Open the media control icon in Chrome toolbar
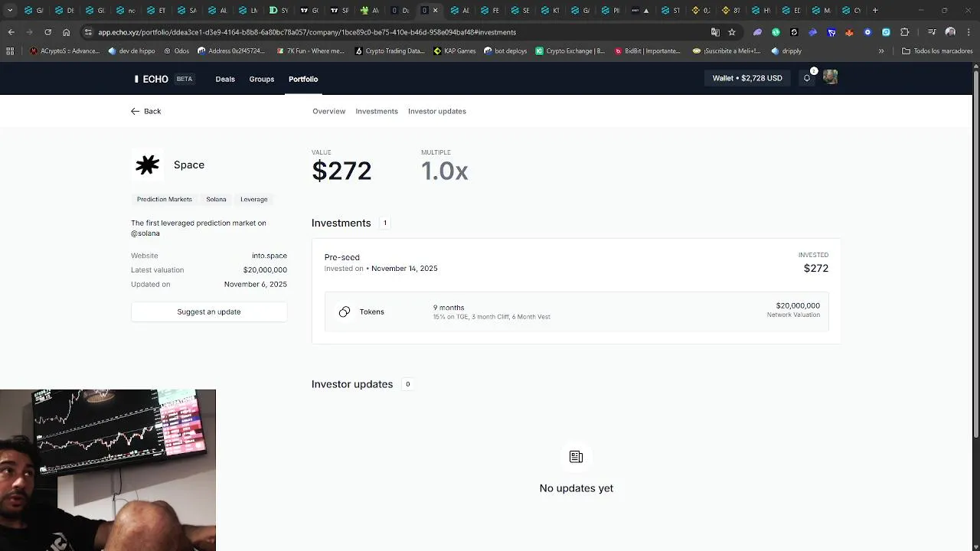 point(932,32)
